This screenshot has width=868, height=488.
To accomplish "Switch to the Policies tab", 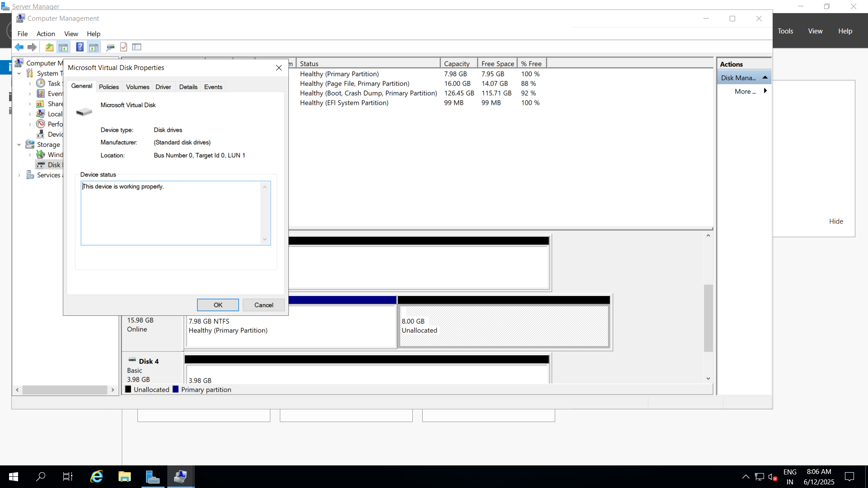I will [109, 87].
